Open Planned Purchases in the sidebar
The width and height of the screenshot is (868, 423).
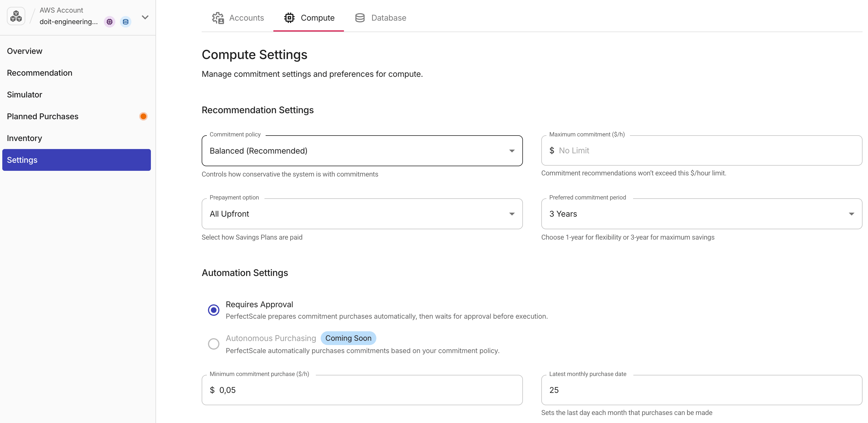pos(77,116)
